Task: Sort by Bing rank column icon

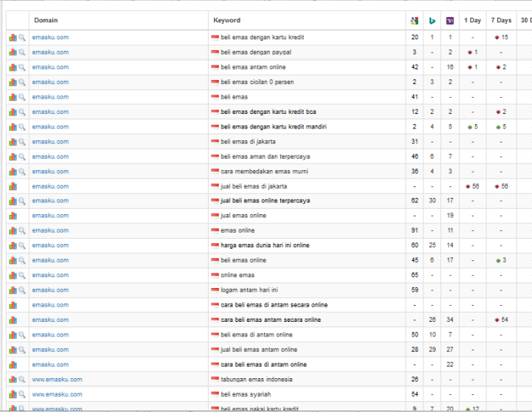Action: coord(432,21)
